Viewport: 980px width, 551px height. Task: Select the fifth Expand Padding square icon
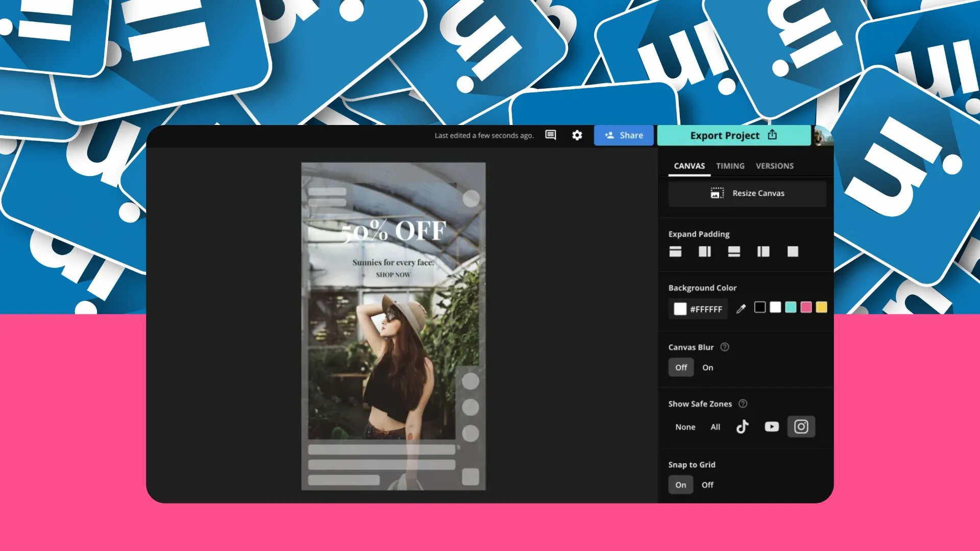click(x=793, y=252)
